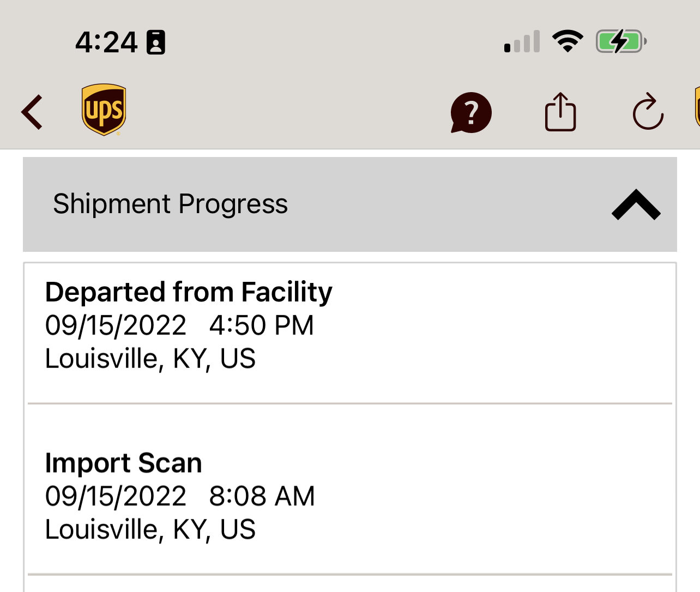Image resolution: width=700 pixels, height=592 pixels.
Task: Tap the share icon
Action: coord(560,112)
